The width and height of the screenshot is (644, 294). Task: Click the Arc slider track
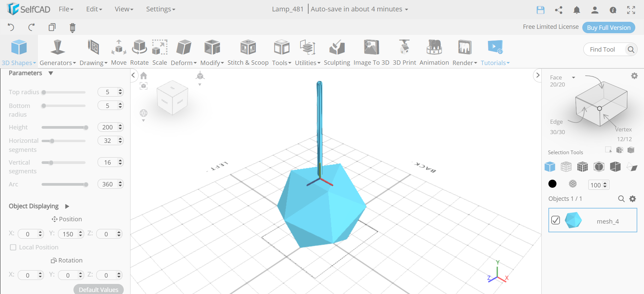click(x=64, y=184)
